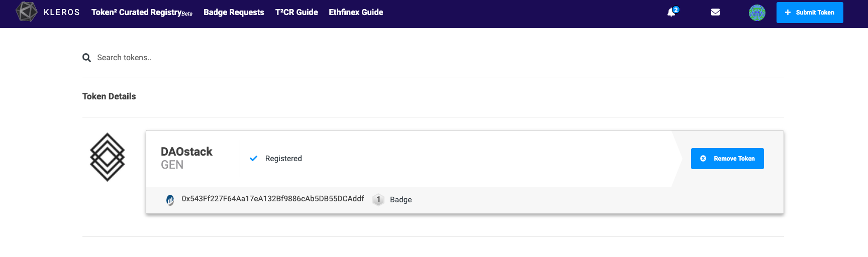
Task: Click the Submit Token button
Action: [810, 13]
